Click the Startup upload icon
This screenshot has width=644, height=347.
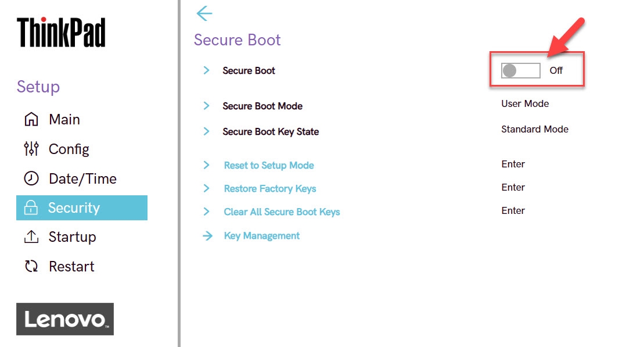point(31,237)
